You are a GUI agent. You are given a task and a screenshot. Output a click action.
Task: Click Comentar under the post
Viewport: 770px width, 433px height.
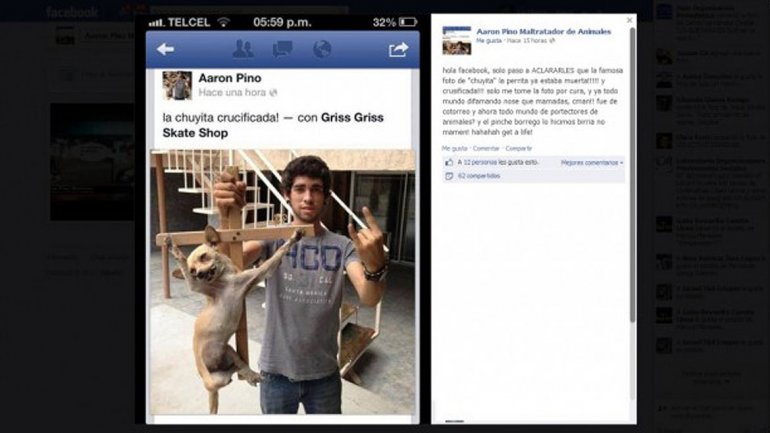(486, 148)
